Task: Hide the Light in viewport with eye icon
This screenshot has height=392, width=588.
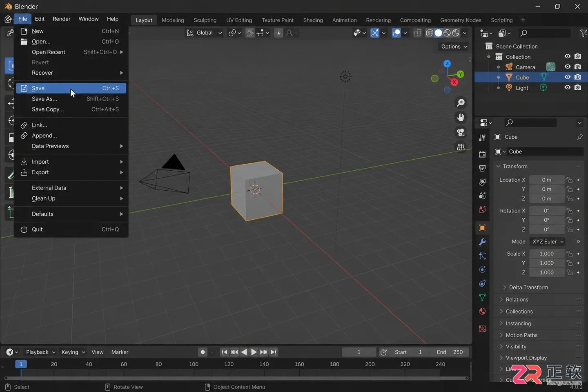Action: pos(567,87)
